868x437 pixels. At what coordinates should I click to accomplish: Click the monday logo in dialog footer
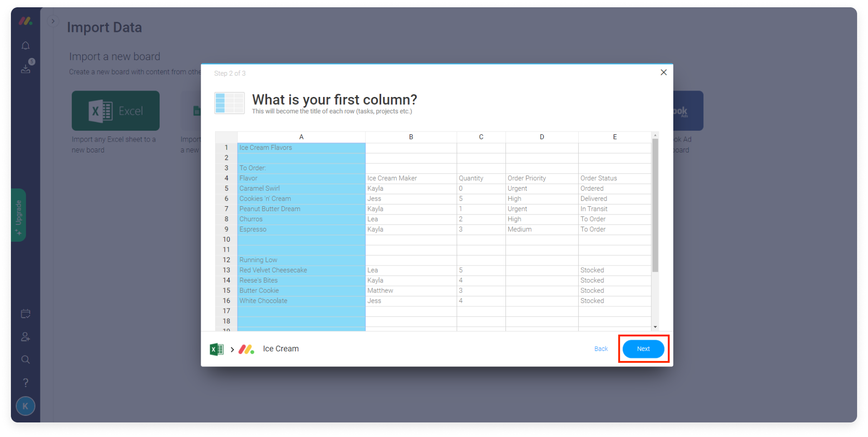pos(246,349)
